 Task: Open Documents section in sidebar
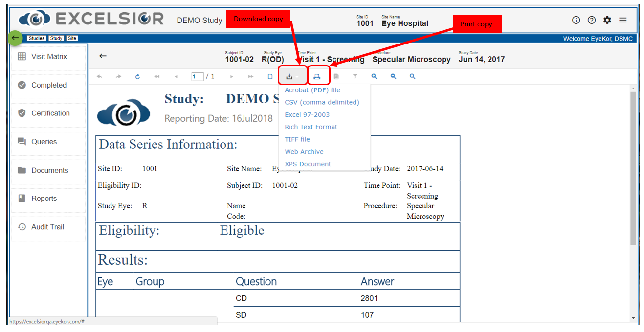(48, 170)
